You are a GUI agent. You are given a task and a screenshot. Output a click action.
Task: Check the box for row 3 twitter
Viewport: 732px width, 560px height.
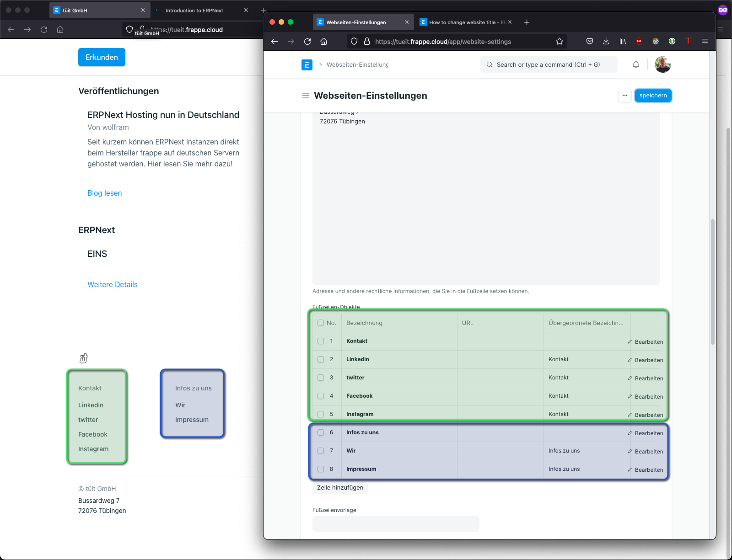pyautogui.click(x=321, y=378)
